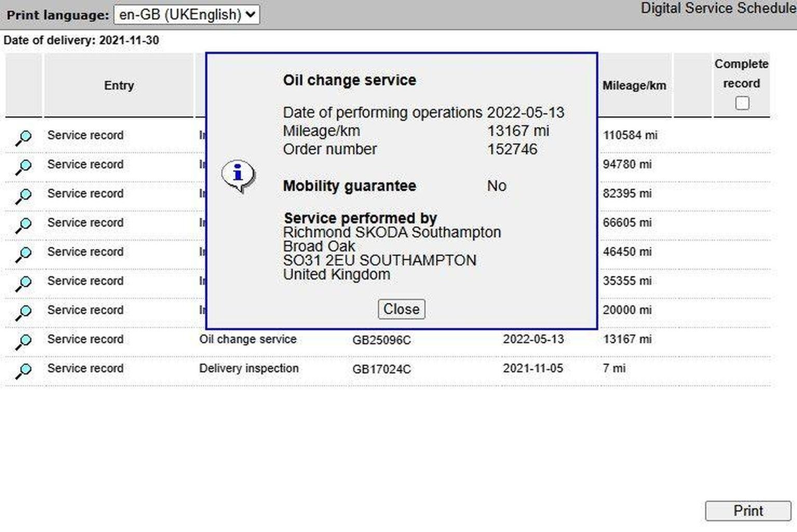Viewport: 797px width, 532px height.
Task: Click the 35355 mi mileage value
Action: 627,281
